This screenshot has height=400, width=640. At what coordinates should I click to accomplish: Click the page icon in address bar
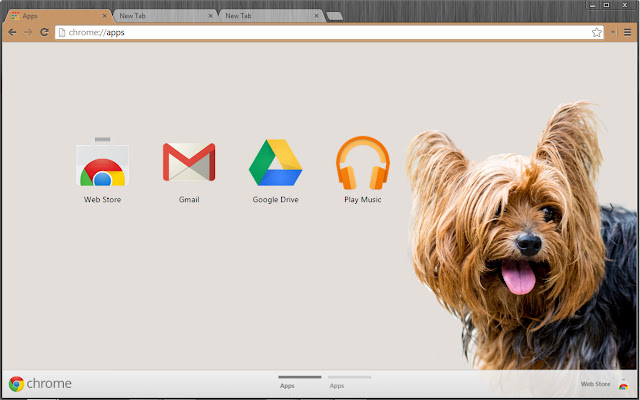(x=62, y=32)
